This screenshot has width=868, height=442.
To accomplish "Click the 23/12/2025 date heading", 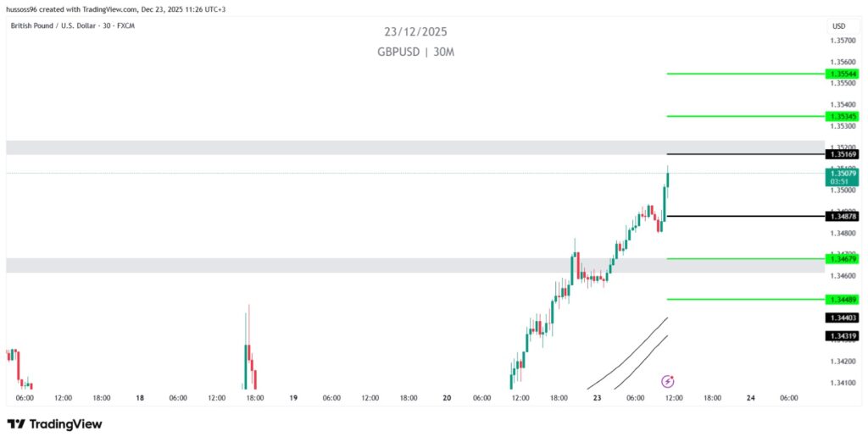I will point(415,32).
